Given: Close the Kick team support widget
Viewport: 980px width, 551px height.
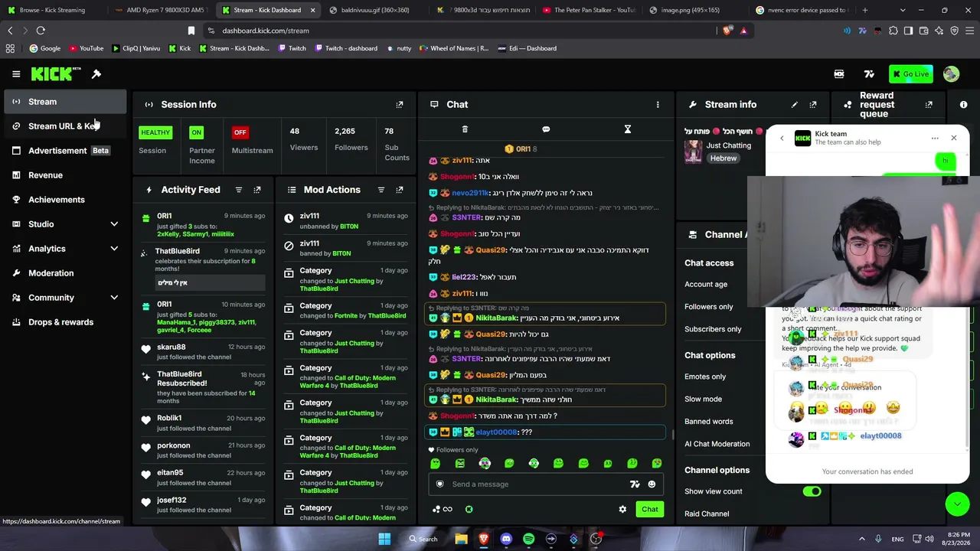Looking at the screenshot, I should pos(954,139).
